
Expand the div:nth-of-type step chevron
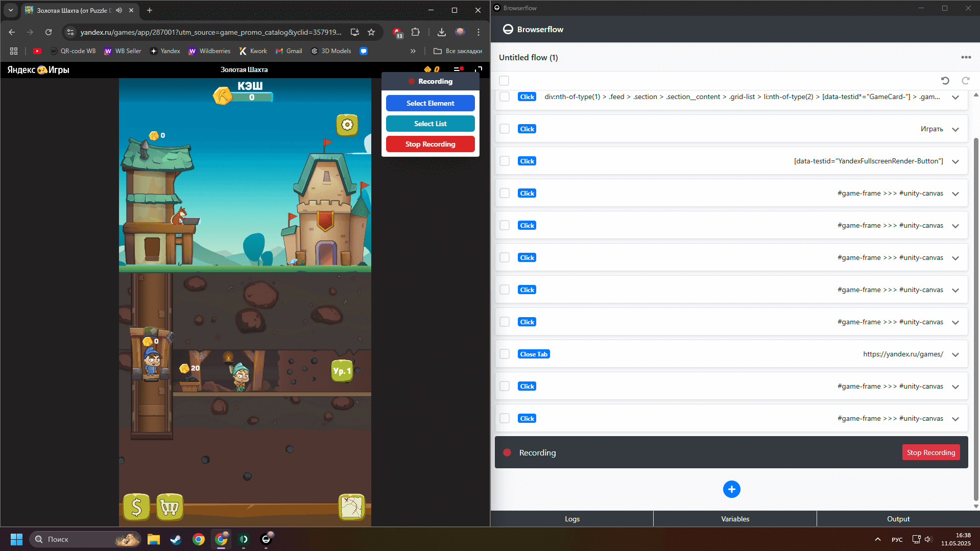point(955,97)
